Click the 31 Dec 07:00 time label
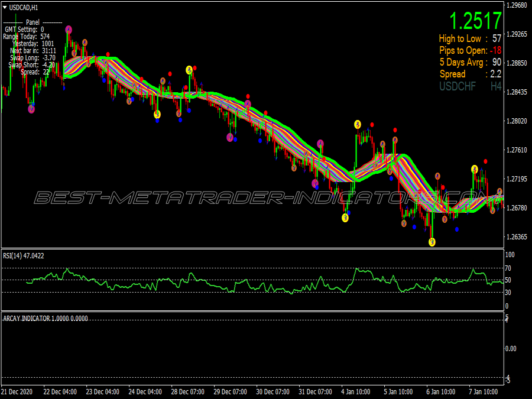This screenshot has width=532, height=399. click(316, 392)
